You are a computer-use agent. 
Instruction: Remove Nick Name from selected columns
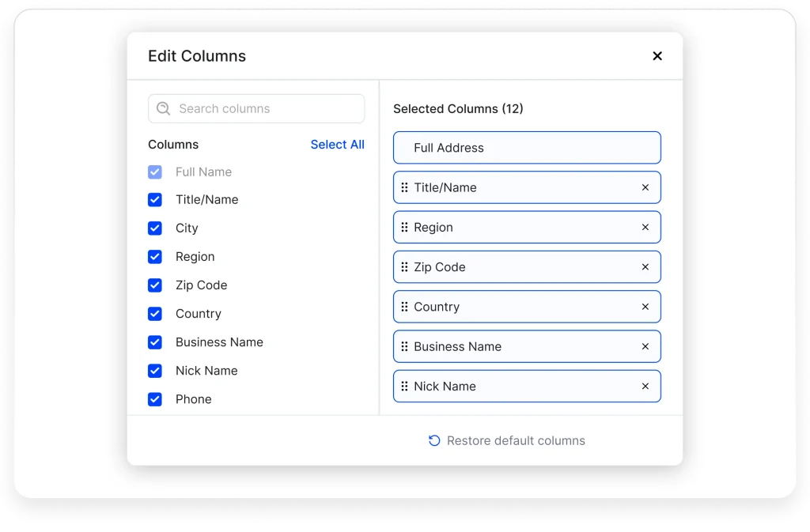pyautogui.click(x=645, y=386)
